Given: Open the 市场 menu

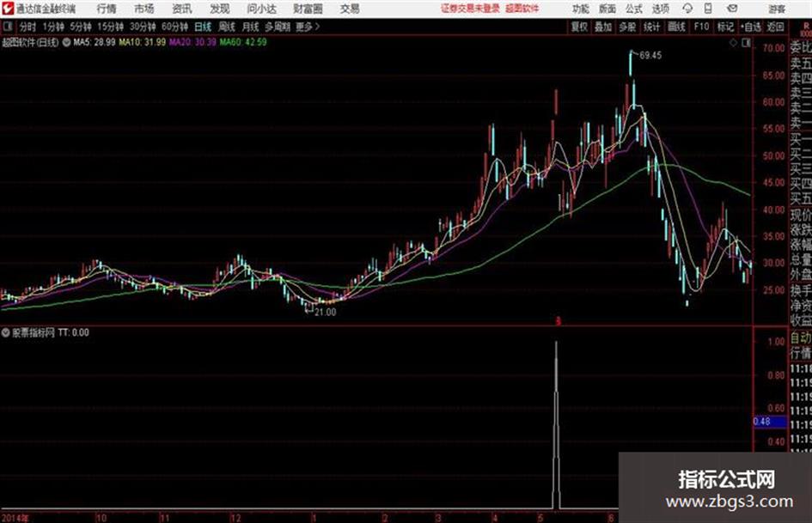Looking at the screenshot, I should [x=144, y=9].
